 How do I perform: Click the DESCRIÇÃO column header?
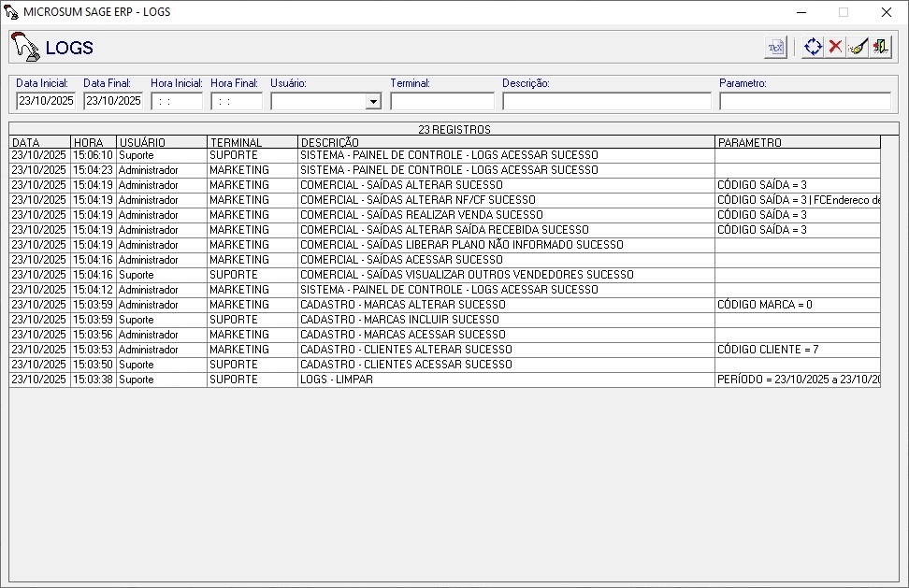click(505, 142)
